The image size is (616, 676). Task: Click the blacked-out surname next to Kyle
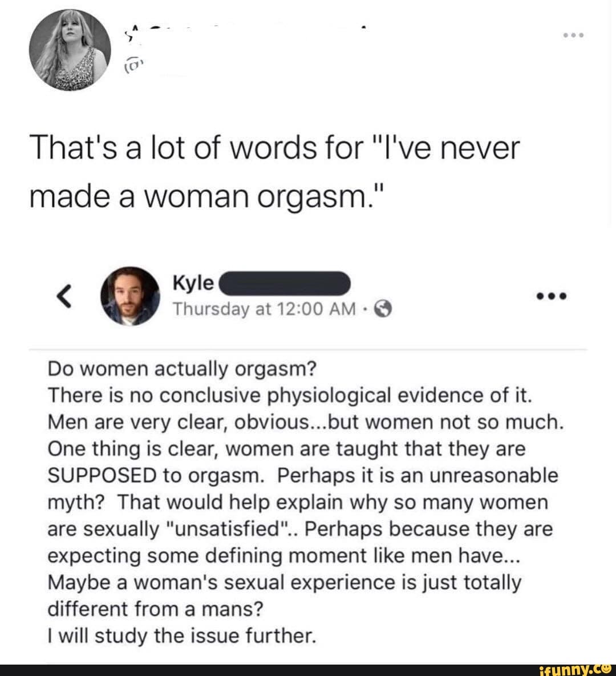pyautogui.click(x=285, y=283)
